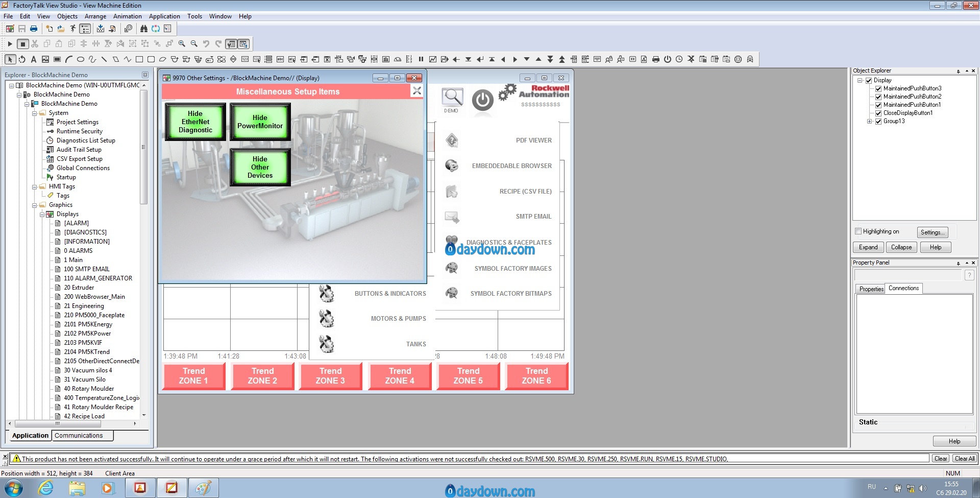Click the Trend ZONE 3 button
Screen dimensions: 980x498
[x=330, y=376]
